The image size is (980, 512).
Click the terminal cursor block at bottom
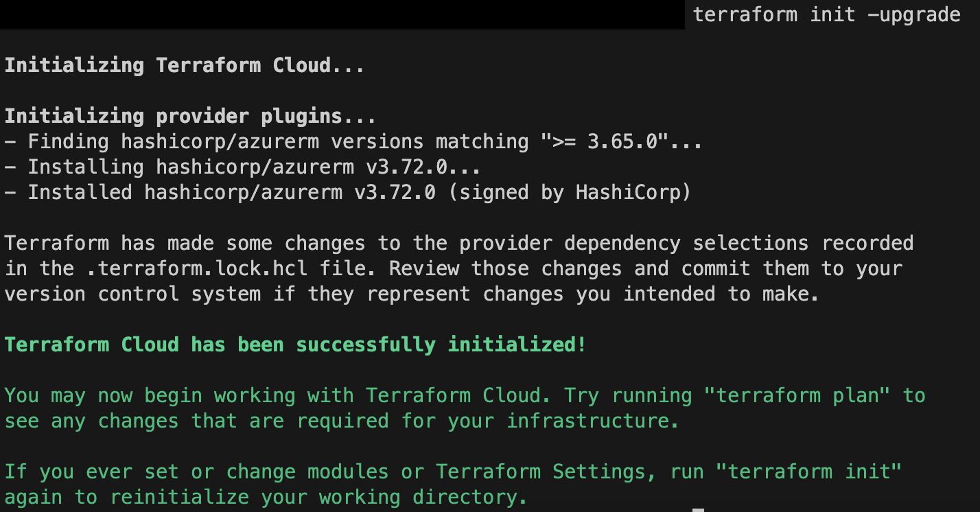(x=698, y=510)
